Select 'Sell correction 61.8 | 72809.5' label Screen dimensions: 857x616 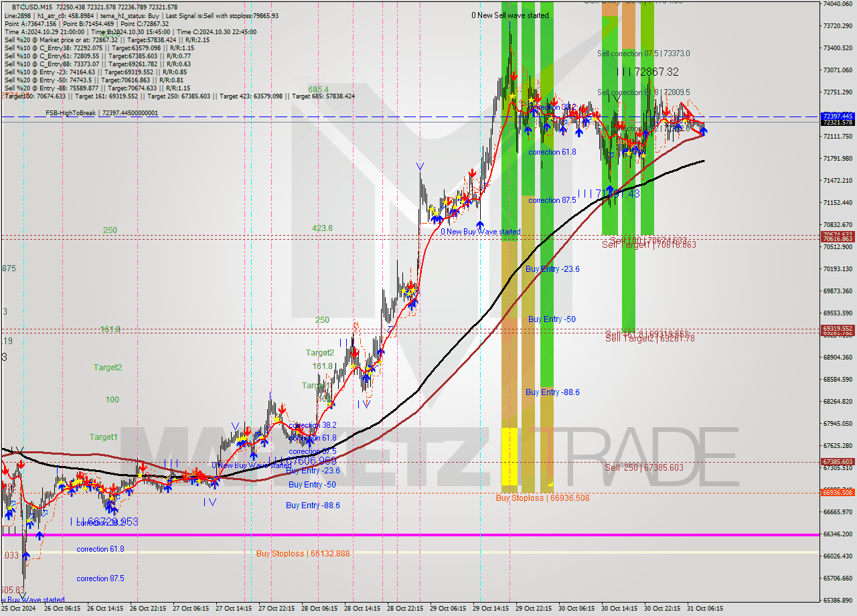click(x=643, y=92)
